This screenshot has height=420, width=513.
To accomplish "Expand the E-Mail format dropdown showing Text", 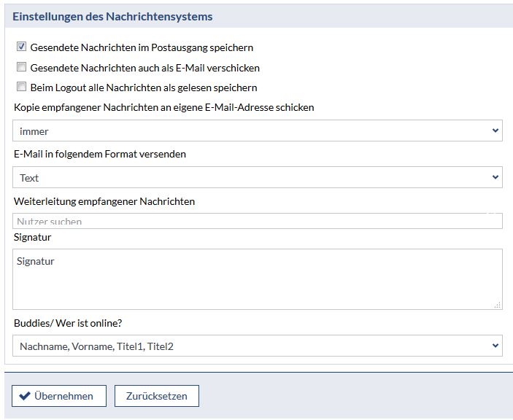I will pos(257,177).
